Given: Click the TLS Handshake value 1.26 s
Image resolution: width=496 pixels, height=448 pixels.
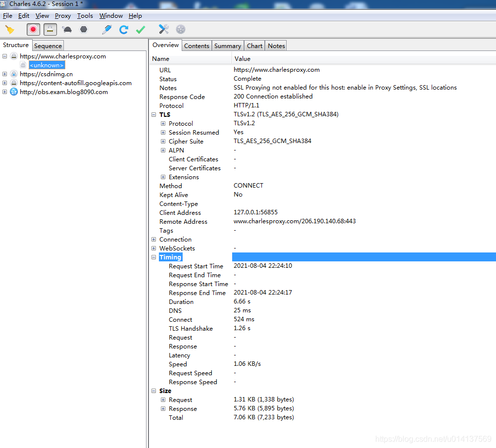Looking at the screenshot, I should (242, 328).
